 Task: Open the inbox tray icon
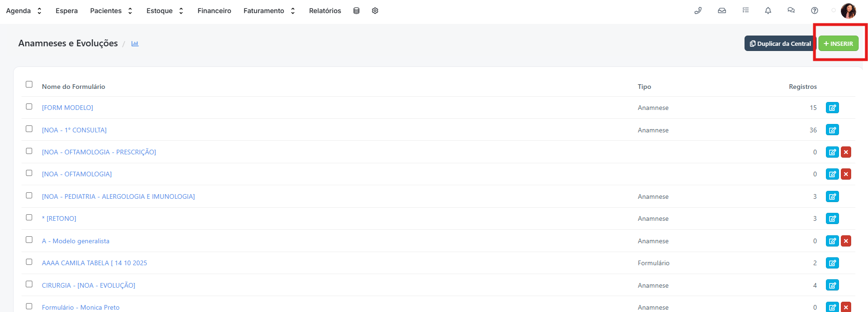722,10
